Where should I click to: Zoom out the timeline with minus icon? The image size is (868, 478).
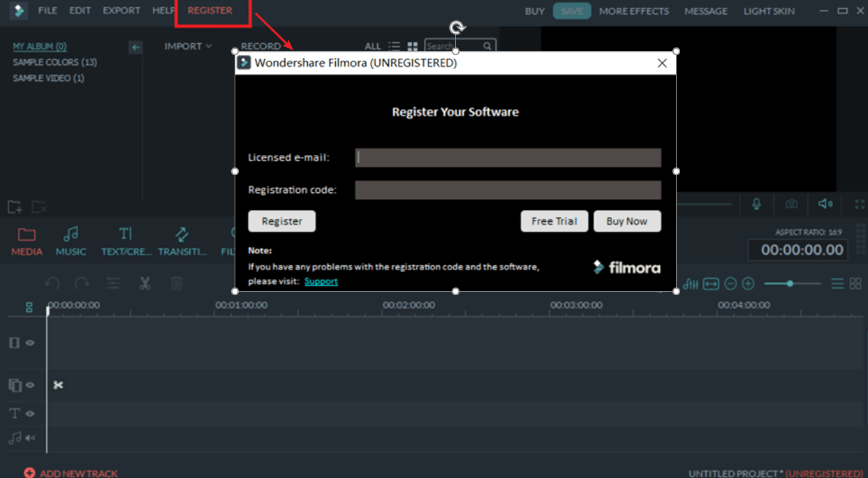point(730,284)
